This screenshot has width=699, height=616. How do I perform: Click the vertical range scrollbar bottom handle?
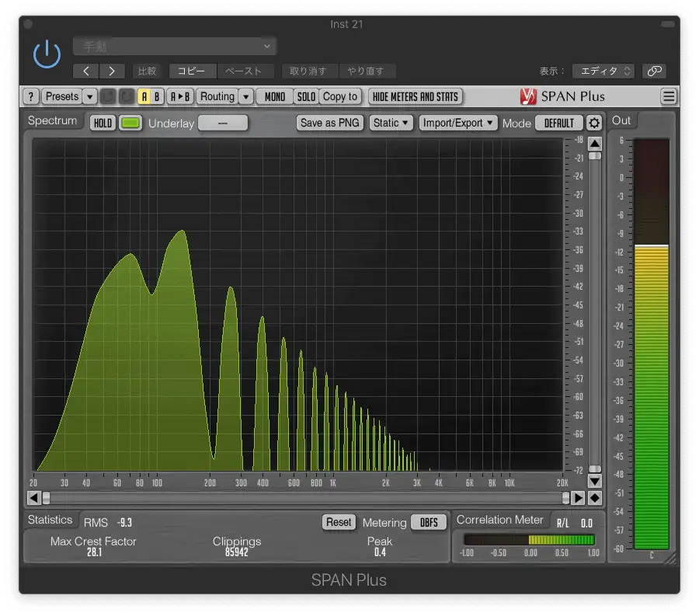595,469
